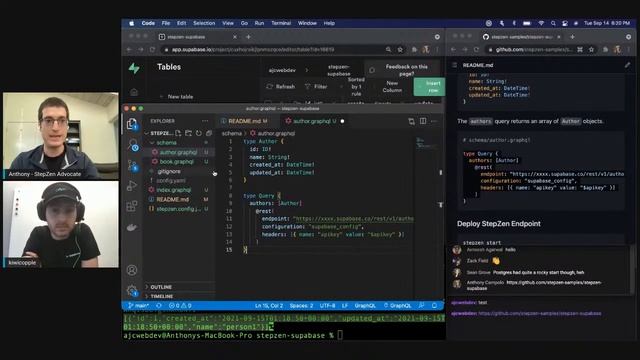Click Filter in Supabase table toolbar

click(x=316, y=87)
